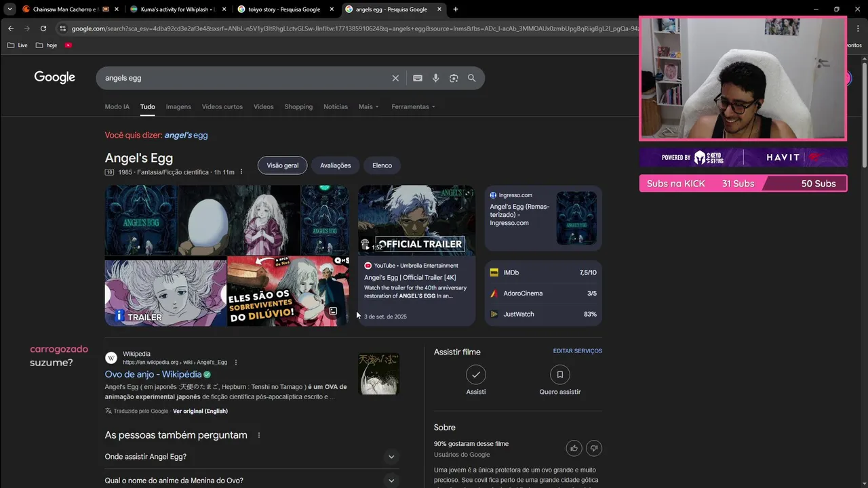
Task: Expand Onde assistir Angel Egg question
Action: pyautogui.click(x=252, y=457)
